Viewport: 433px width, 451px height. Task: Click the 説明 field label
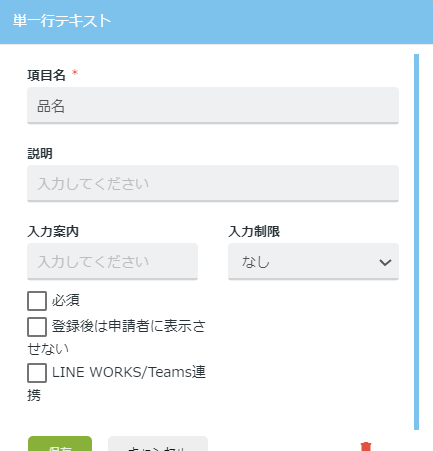(40, 154)
